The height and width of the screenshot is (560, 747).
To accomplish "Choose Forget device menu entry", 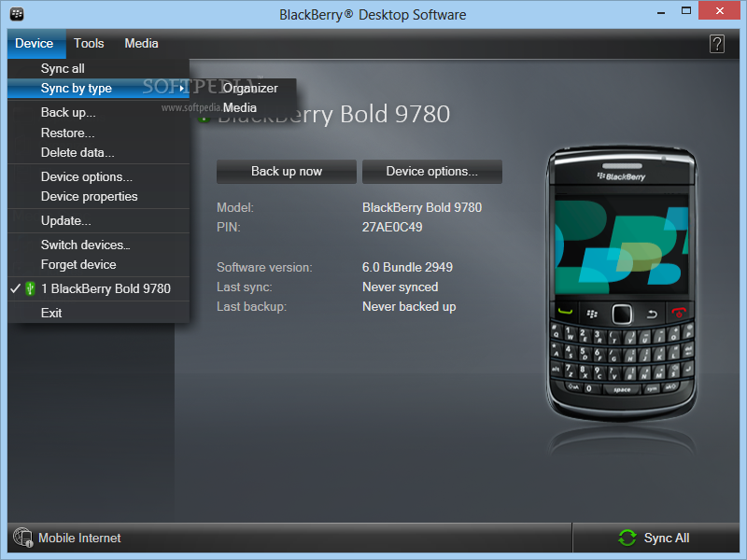I will pos(98,264).
